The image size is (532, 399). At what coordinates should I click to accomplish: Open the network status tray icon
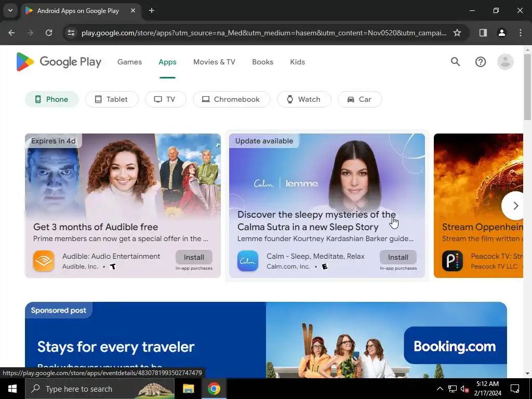click(453, 389)
